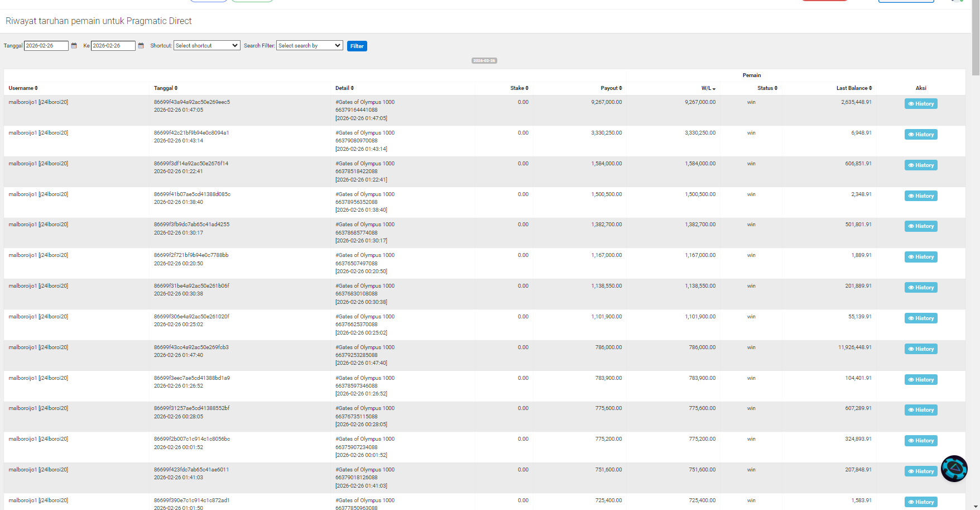The height and width of the screenshot is (510, 980).
Task: Open History for the 775,200.00 payout row
Action: point(921,441)
